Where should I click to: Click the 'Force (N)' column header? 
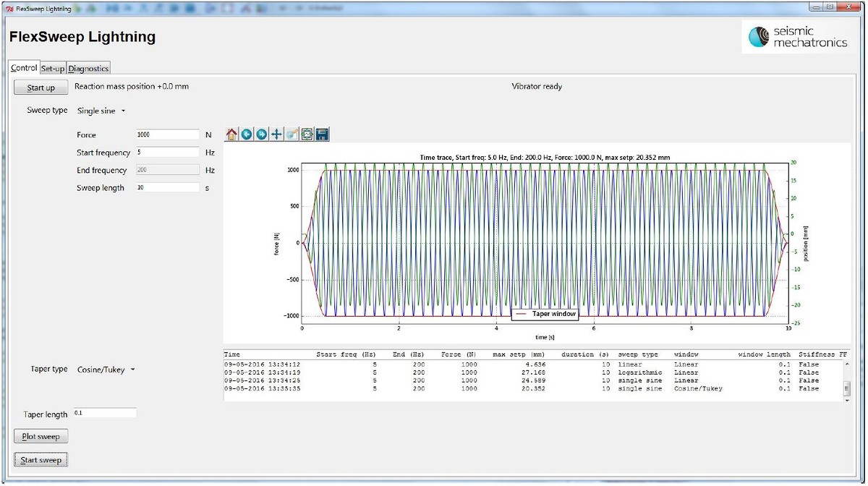(459, 355)
